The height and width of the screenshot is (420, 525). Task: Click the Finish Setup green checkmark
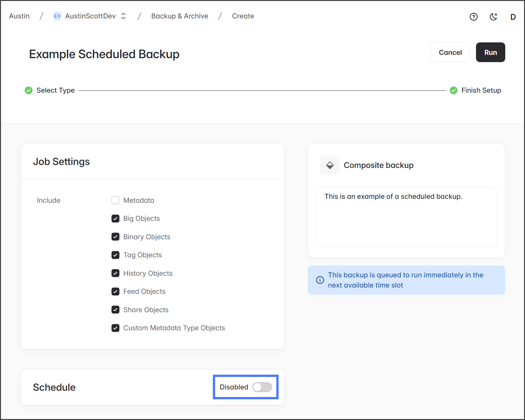(x=453, y=90)
